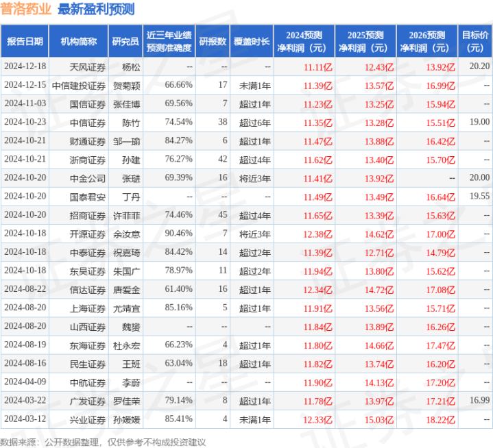The height and width of the screenshot is (448, 493).
Task: Click the 近三年业绩预测准确度 column header
Action: (169, 42)
